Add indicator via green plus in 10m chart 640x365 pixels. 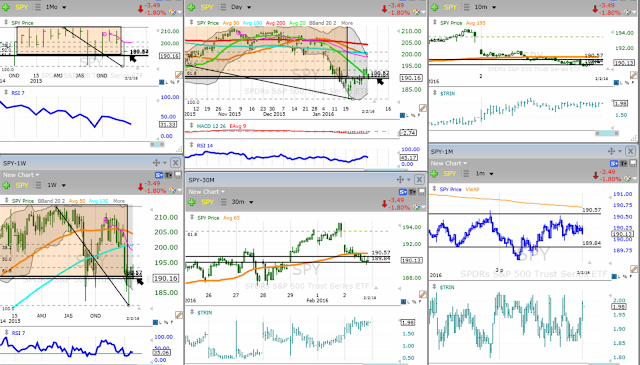pos(434,7)
